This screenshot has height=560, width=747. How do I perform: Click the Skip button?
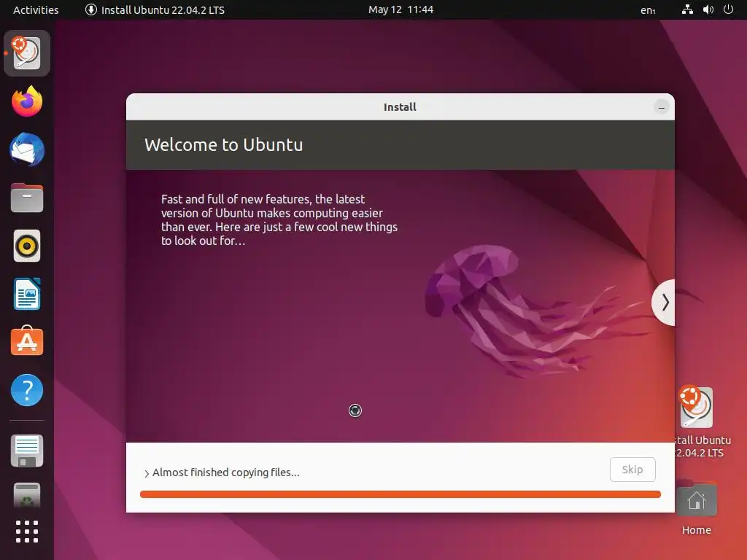pyautogui.click(x=632, y=470)
